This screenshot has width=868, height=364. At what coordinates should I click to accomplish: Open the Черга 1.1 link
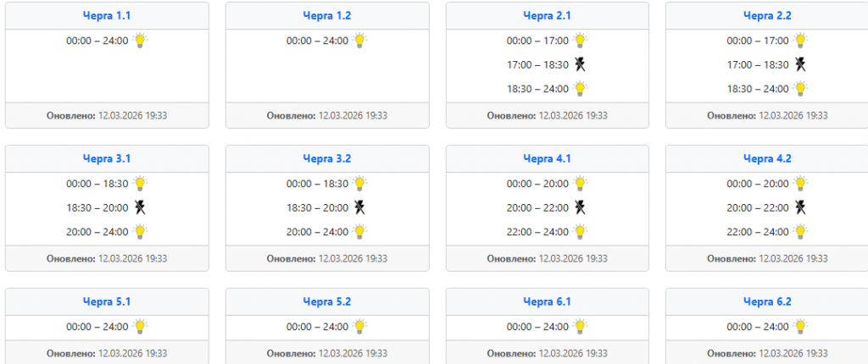(107, 15)
